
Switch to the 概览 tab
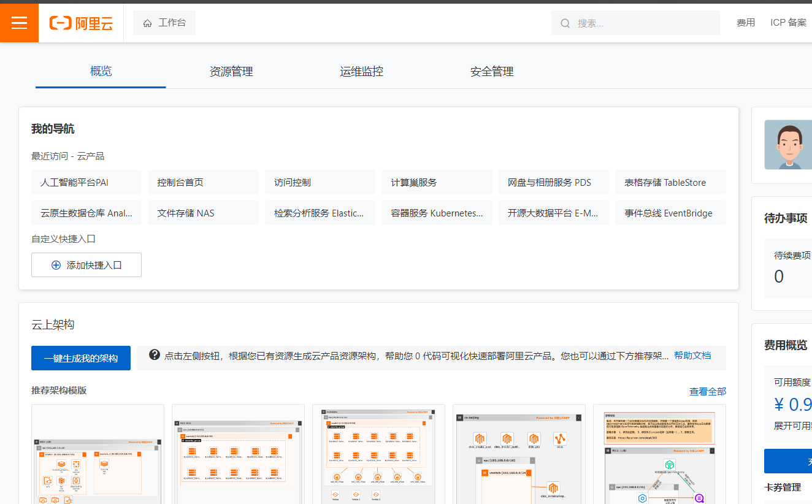101,71
